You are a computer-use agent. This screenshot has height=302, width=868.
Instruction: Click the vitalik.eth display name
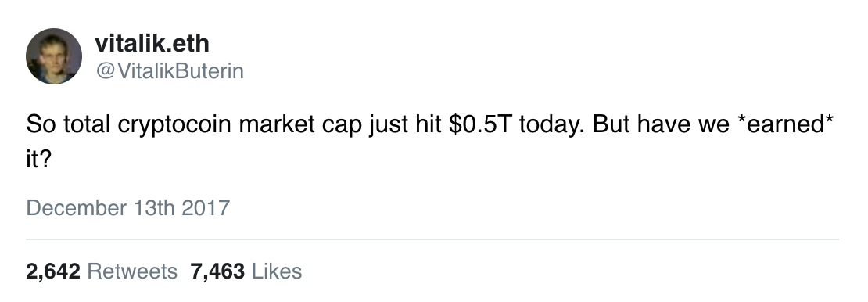[x=152, y=43]
